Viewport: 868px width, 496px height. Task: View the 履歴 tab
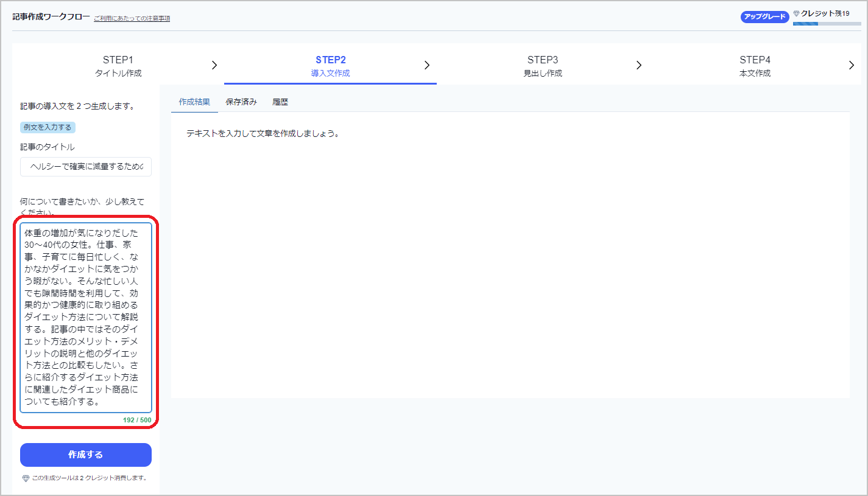click(x=280, y=102)
